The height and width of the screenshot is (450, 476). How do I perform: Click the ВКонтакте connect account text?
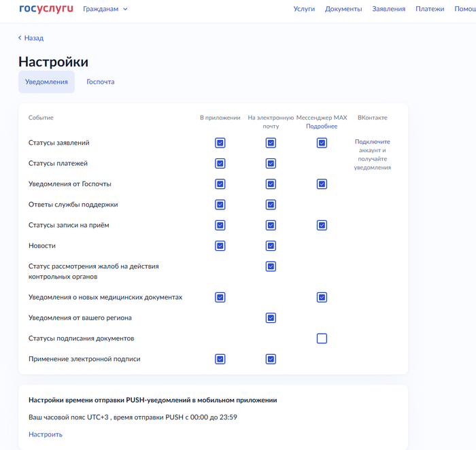372,154
